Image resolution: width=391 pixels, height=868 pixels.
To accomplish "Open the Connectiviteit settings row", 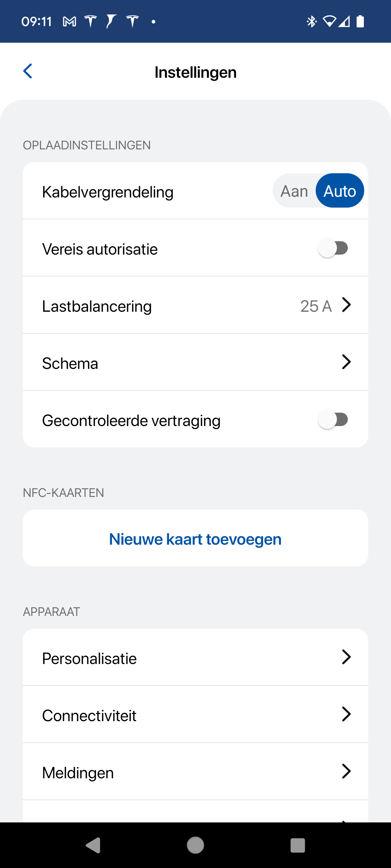I will tap(195, 715).
